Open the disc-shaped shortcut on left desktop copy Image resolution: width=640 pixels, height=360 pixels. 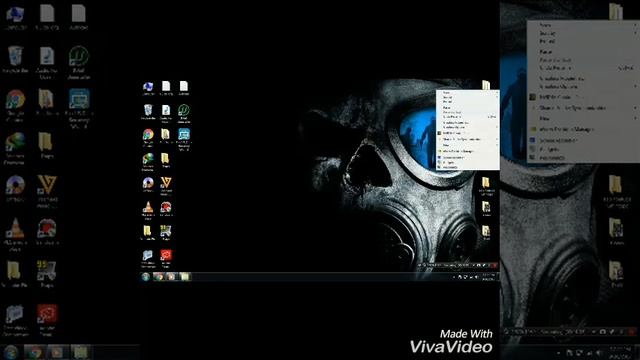[x=15, y=185]
